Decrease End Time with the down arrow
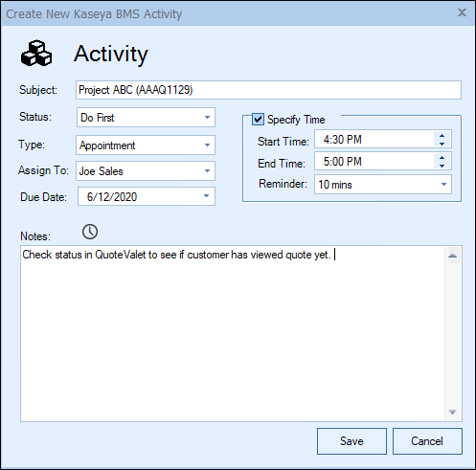Screen dimensions: 476x470 [x=442, y=166]
